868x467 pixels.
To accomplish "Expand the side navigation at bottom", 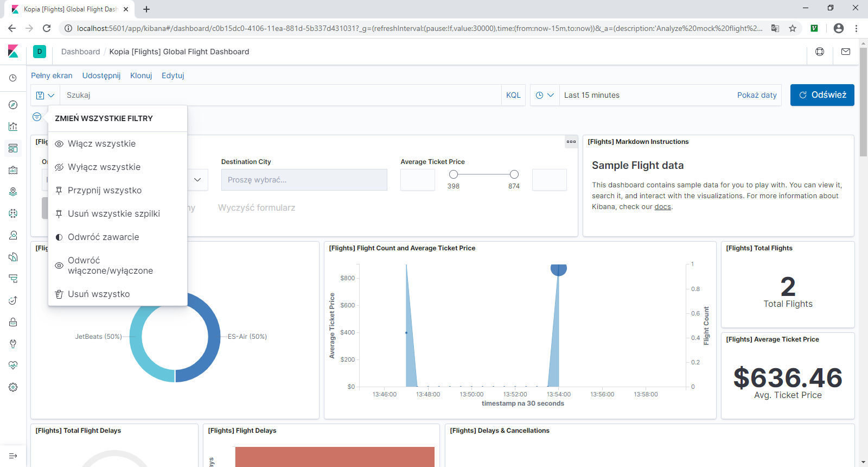I will pyautogui.click(x=13, y=456).
